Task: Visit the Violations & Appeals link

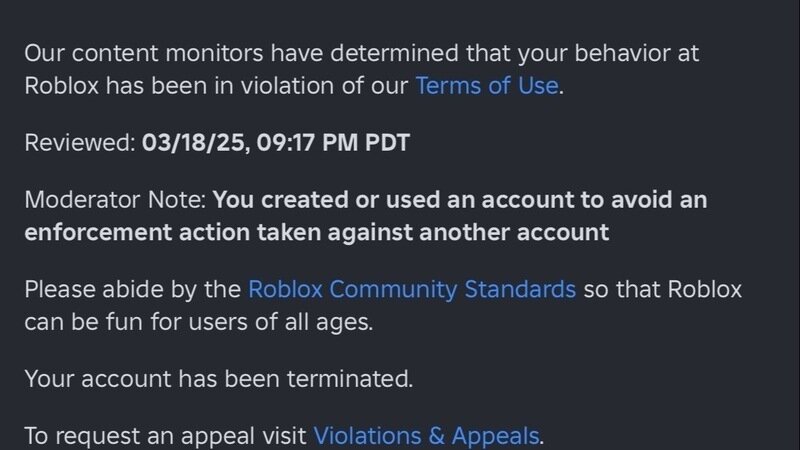Action: click(426, 436)
